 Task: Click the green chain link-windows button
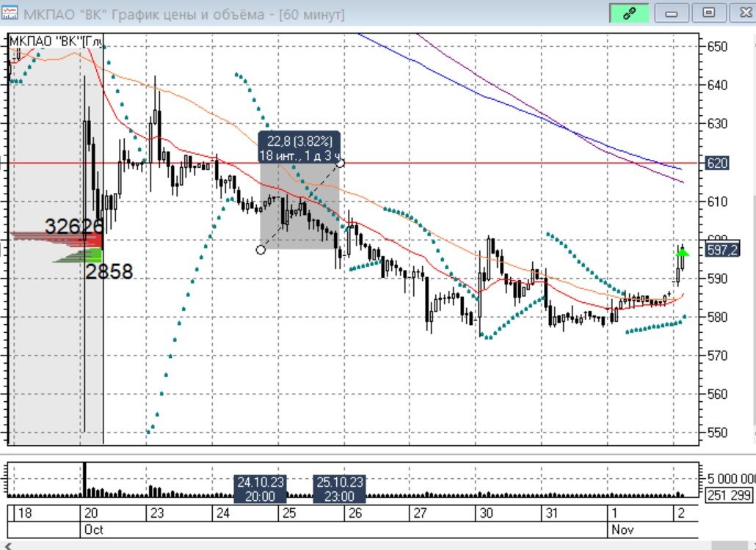(629, 13)
